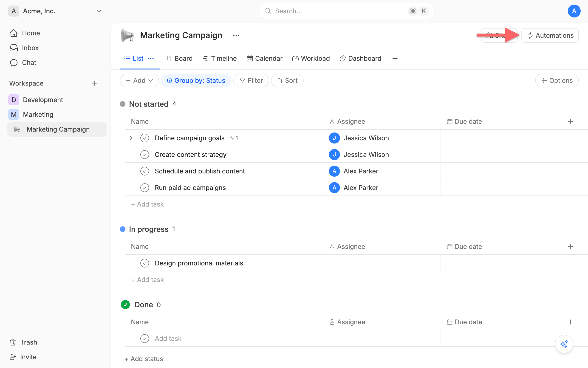This screenshot has width=588, height=368.
Task: Mark Run paid ad campaigns complete
Action: coord(144,188)
